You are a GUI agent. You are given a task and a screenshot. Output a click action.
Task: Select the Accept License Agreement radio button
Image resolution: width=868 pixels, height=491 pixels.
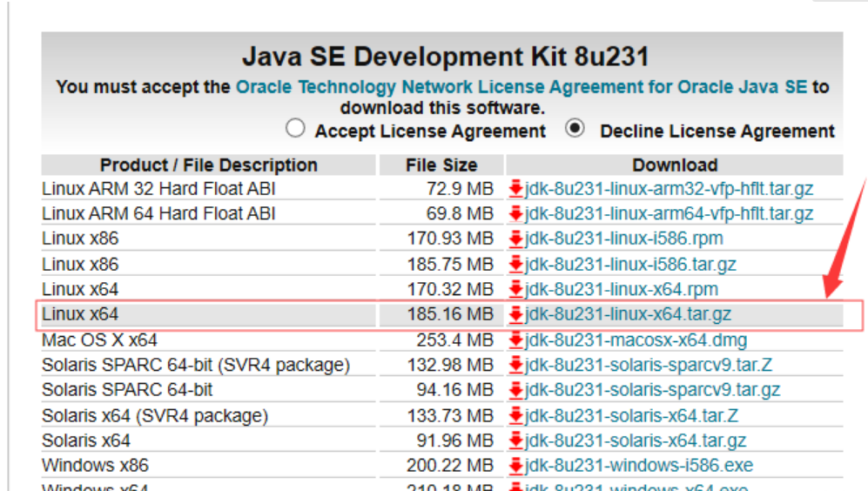(x=296, y=129)
